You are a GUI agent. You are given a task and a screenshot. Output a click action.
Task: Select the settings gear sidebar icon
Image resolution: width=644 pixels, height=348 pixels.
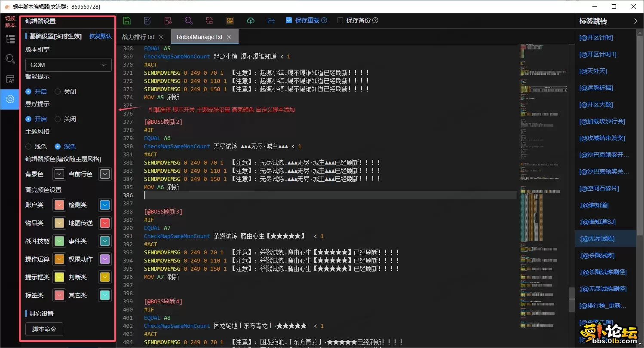10,99
